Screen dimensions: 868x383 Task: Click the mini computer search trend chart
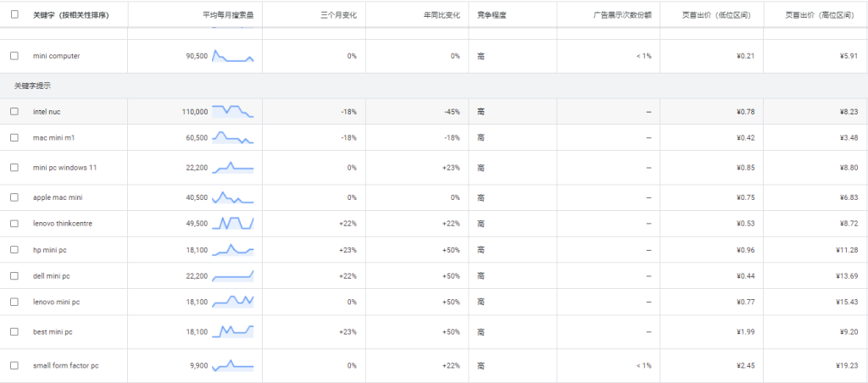pos(232,56)
